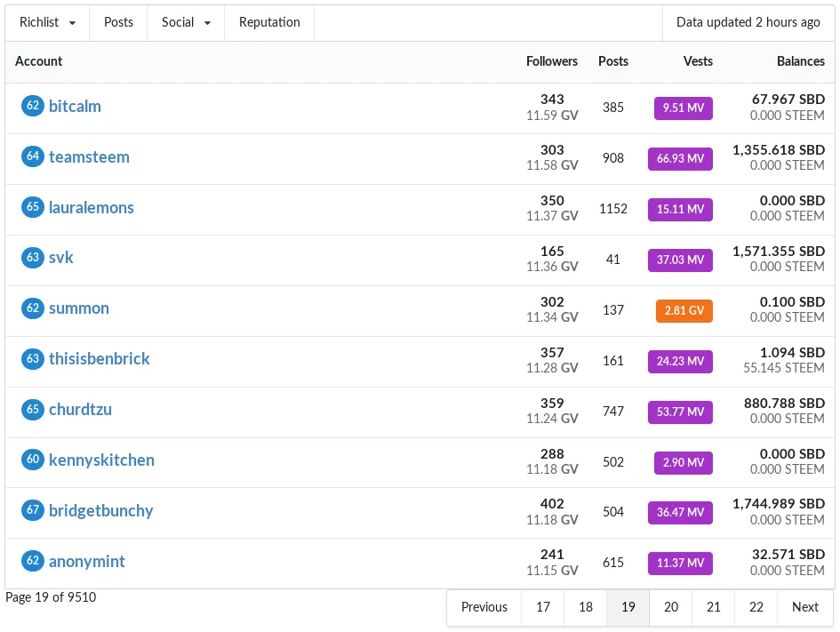
Task: Select current page 19 button
Action: pos(628,607)
